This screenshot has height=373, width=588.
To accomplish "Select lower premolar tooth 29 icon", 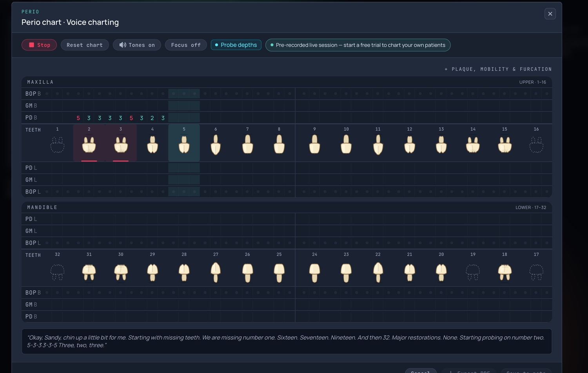I will click(152, 272).
